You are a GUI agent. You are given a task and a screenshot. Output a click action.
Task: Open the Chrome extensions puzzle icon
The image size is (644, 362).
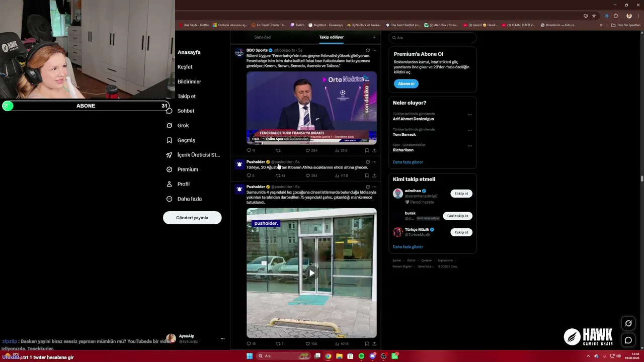(x=615, y=16)
